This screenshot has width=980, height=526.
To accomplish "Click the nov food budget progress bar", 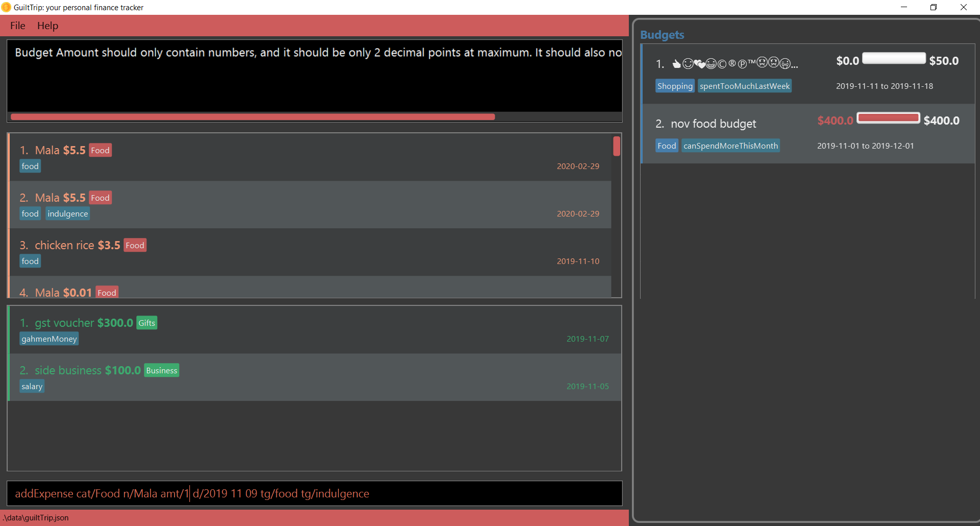I will point(888,118).
